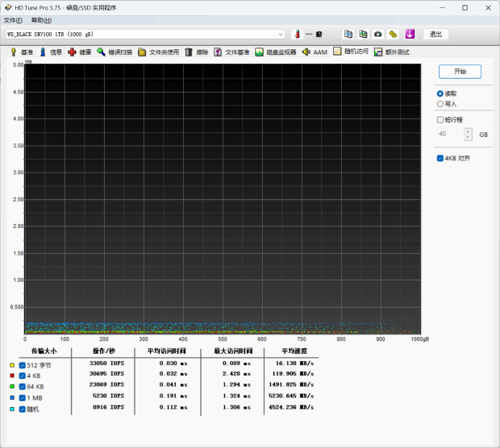
Task: Click the 0.191 ms average access time
Action: [173, 396]
